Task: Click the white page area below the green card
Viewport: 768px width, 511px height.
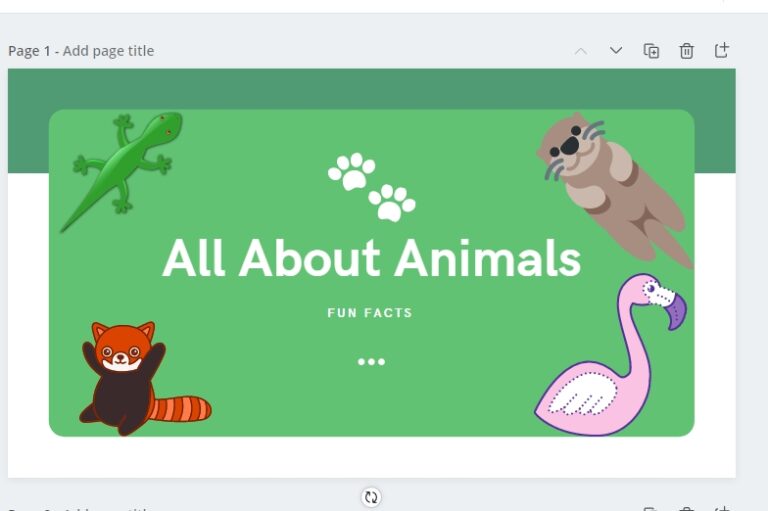Action: click(371, 457)
